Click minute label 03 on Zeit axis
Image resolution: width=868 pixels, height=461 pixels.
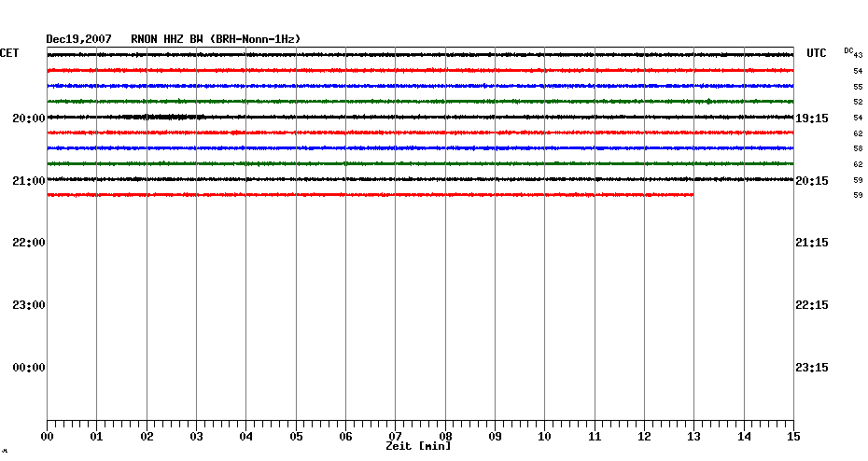click(197, 437)
